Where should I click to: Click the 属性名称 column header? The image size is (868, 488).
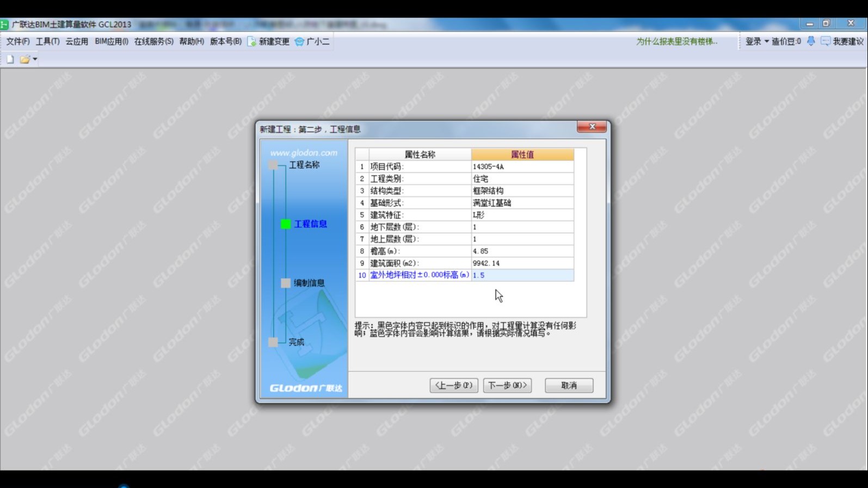pos(420,155)
